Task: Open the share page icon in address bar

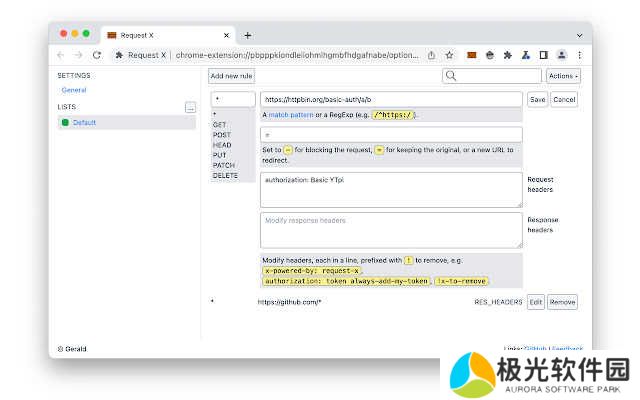Action: (431, 55)
